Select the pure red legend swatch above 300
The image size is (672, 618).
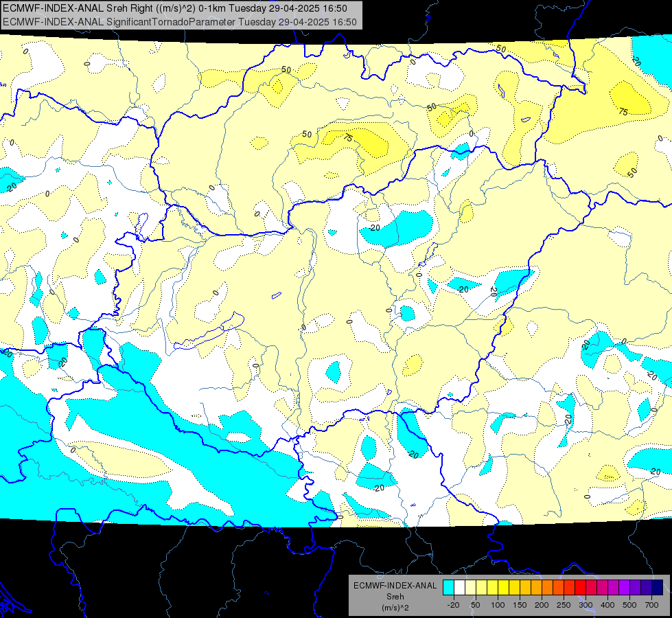pos(580,588)
